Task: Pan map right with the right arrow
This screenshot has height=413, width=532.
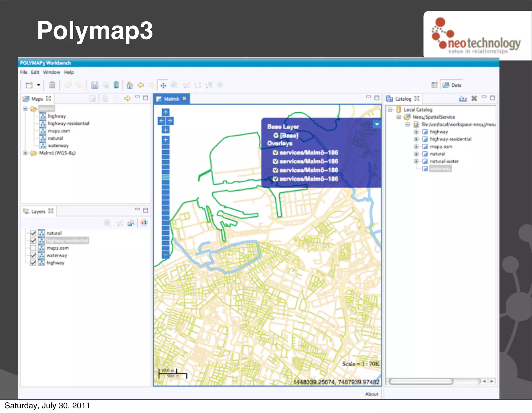Action: [170, 121]
